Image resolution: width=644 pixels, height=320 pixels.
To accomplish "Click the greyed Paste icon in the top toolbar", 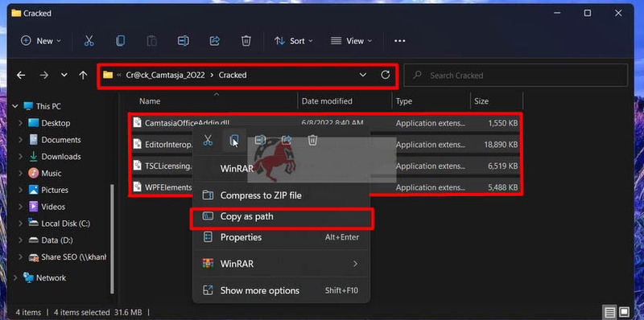I will (151, 41).
